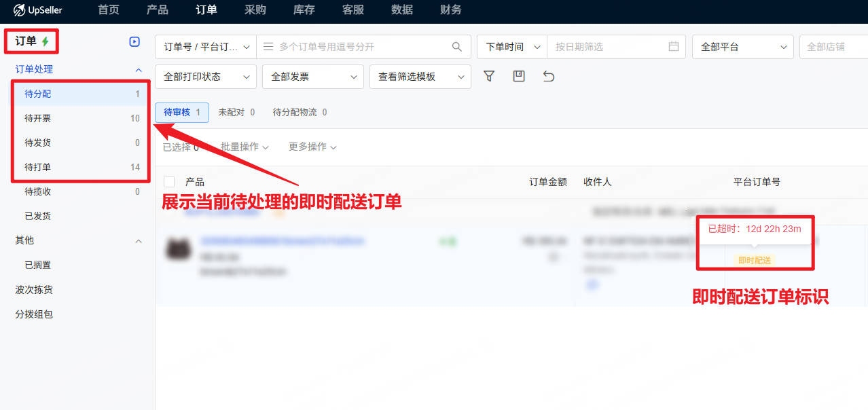Image resolution: width=868 pixels, height=410 pixels.
Task: Click the 按日期筛选 date field
Action: [x=617, y=47]
